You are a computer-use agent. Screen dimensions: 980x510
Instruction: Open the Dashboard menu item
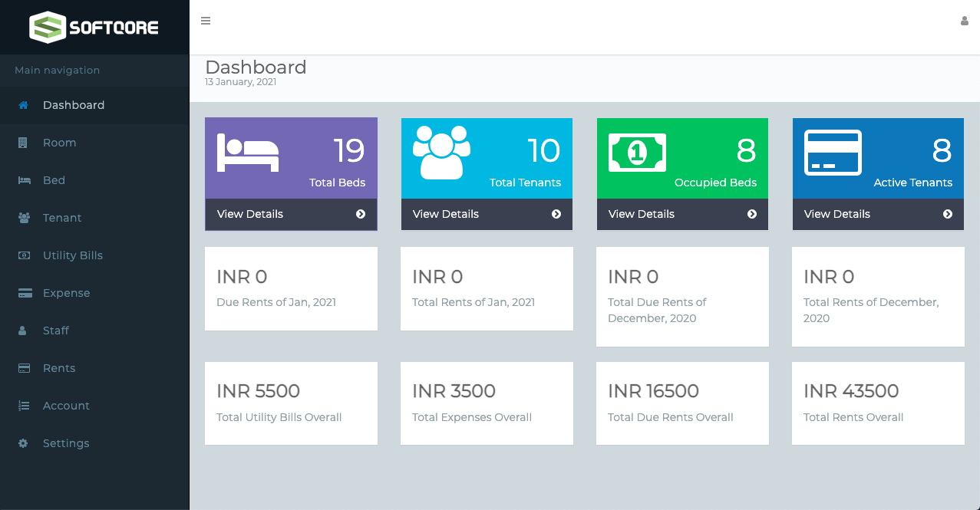click(94, 105)
